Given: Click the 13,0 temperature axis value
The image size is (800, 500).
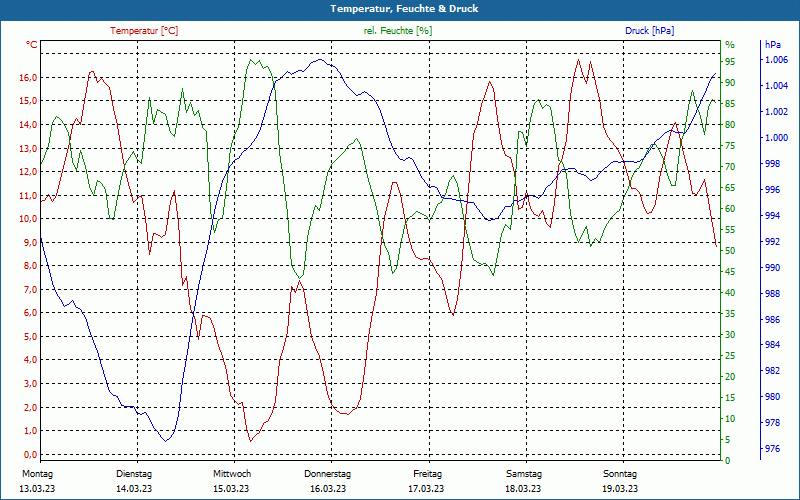Looking at the screenshot, I should click(x=29, y=148).
